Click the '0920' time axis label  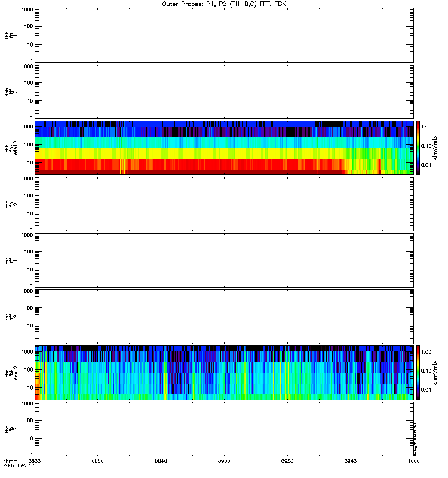(287, 461)
